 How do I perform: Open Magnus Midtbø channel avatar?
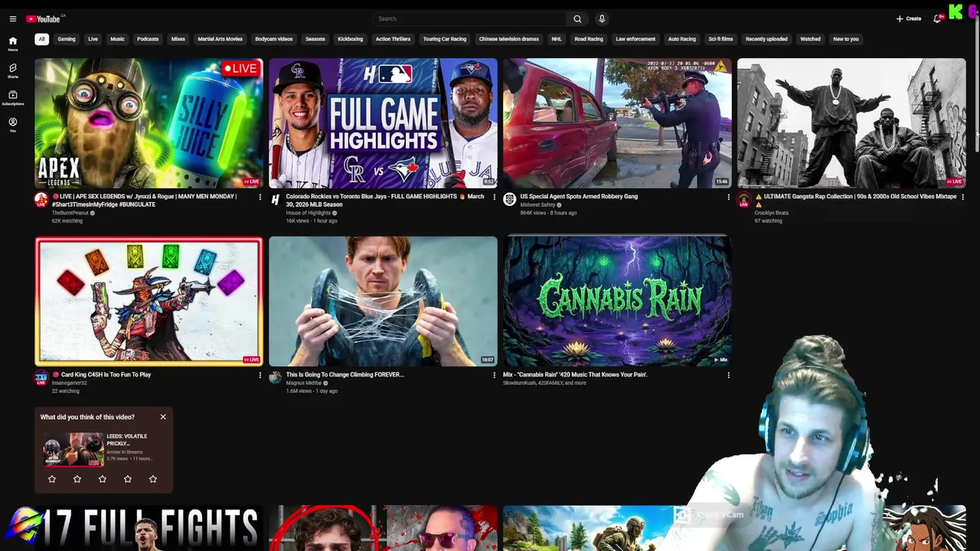coord(276,377)
